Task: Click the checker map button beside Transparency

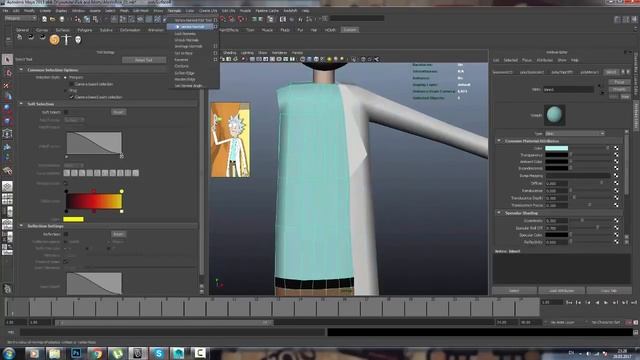Action: point(616,155)
